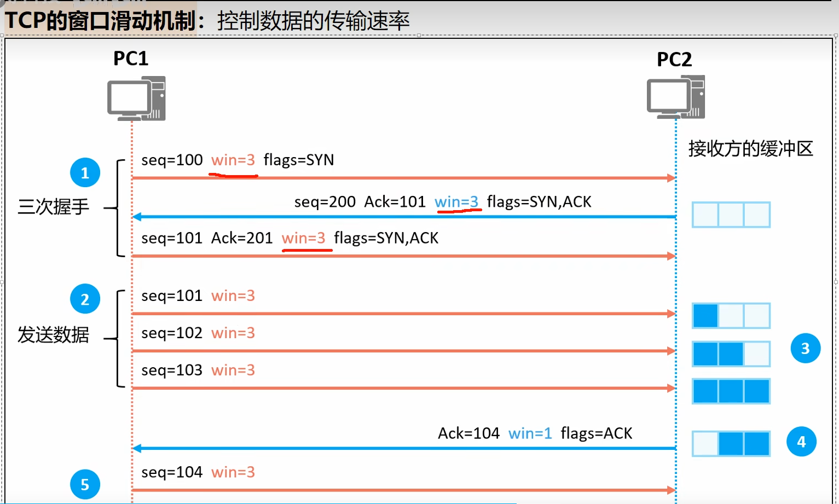Select the buffer with only one filled cell
Screen dimensions: 839x504
point(731,316)
